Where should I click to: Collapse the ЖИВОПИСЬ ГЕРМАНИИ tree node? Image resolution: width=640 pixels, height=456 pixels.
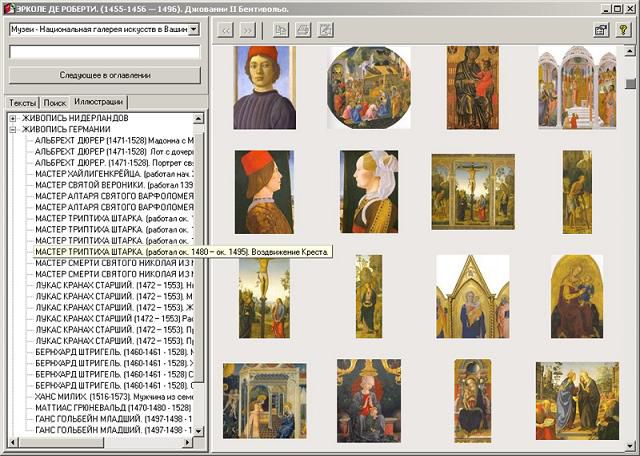(x=14, y=129)
